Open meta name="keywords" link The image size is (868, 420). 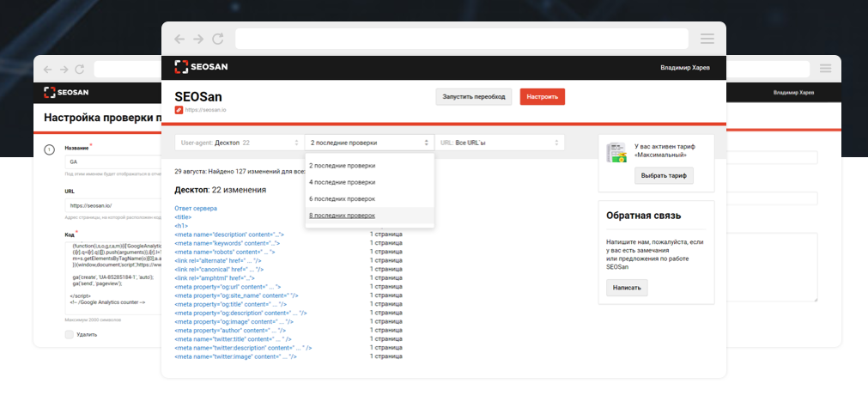click(227, 243)
